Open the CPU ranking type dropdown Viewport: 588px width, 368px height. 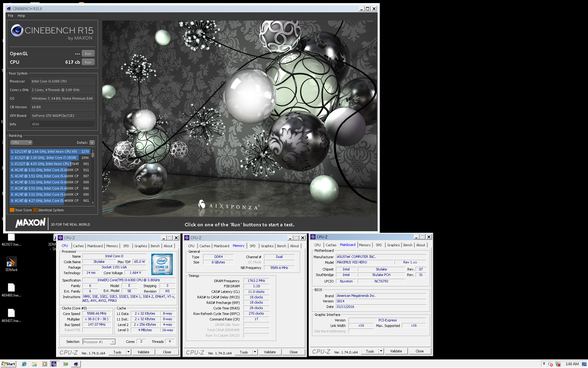coord(21,143)
